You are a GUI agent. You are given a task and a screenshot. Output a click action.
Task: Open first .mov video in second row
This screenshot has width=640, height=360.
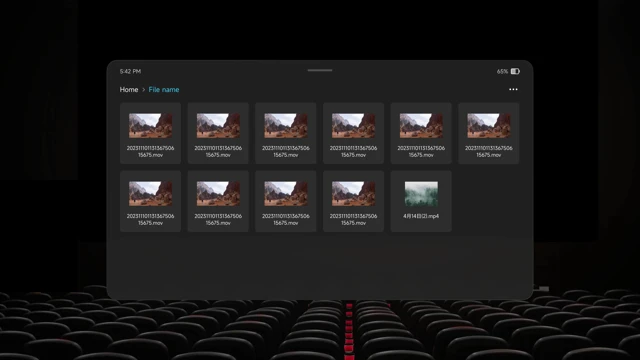[150, 201]
